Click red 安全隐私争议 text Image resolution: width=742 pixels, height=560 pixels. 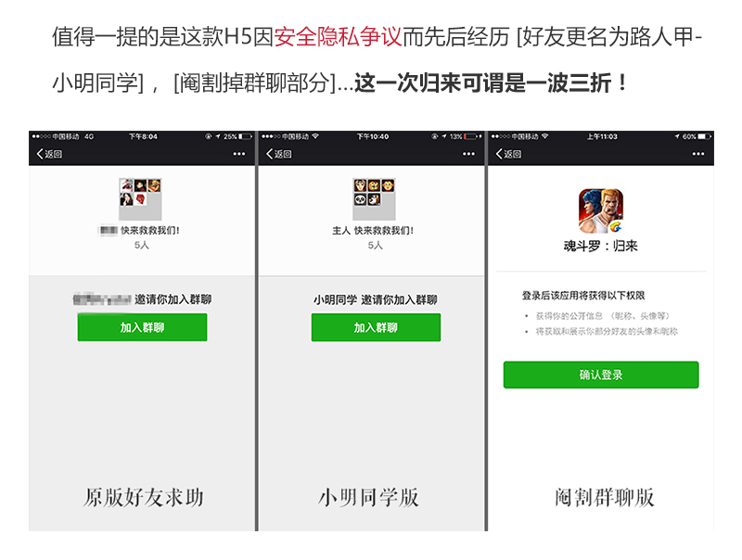pyautogui.click(x=338, y=37)
